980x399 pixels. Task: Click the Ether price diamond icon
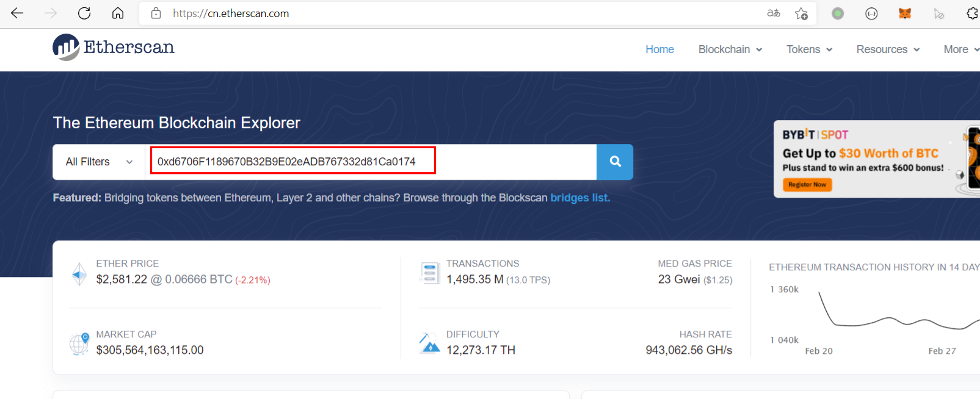(79, 274)
